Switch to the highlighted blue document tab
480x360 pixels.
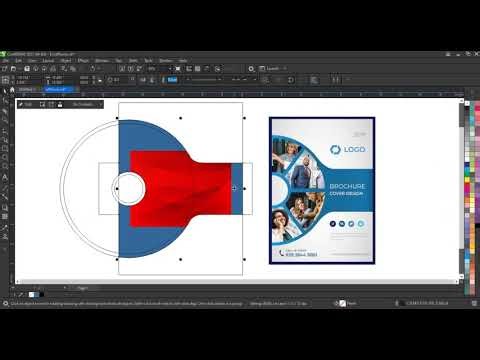click(59, 89)
